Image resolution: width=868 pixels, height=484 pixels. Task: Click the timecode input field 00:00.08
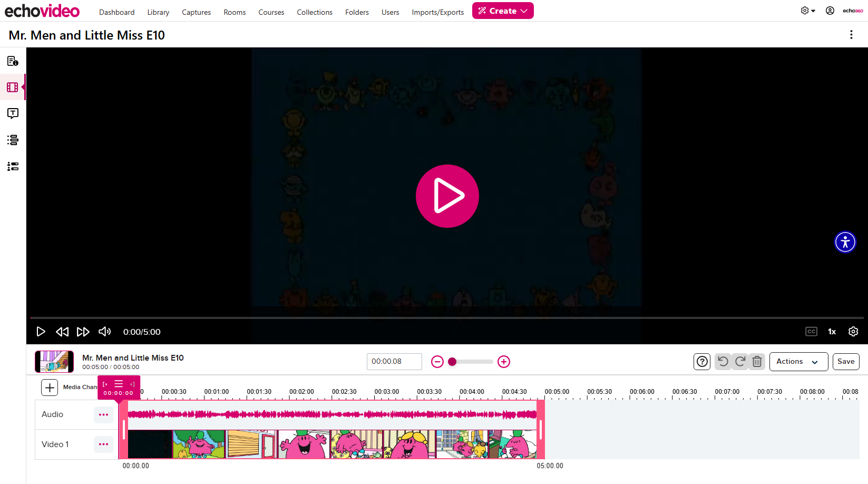click(394, 362)
